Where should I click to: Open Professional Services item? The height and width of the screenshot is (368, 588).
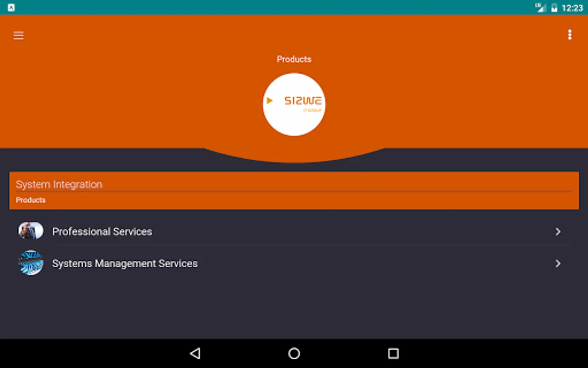coord(294,231)
